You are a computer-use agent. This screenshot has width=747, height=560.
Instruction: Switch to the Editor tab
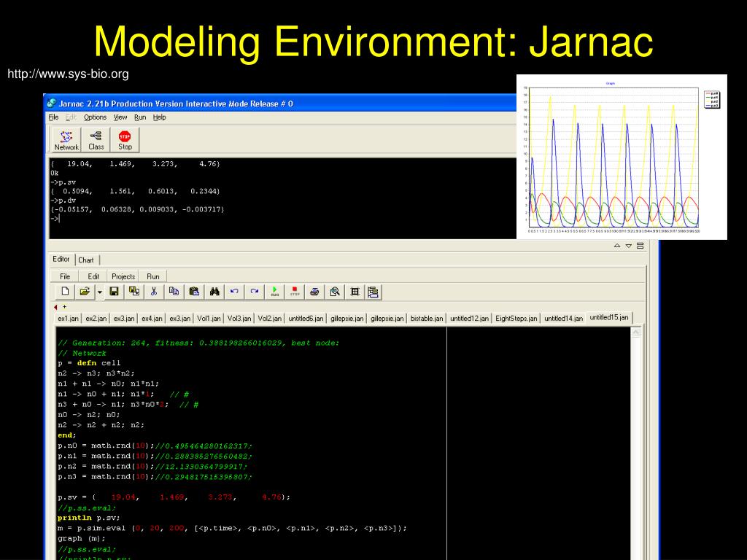[x=61, y=259]
